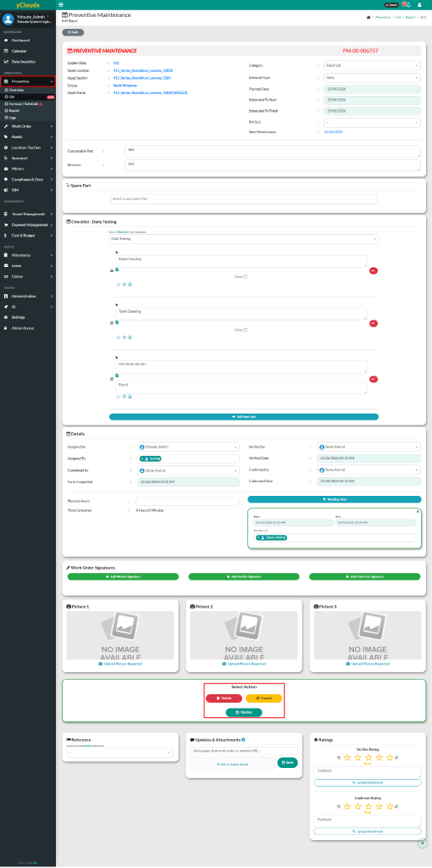432x868 pixels.
Task: Close the working time entry card
Action: tap(418, 511)
